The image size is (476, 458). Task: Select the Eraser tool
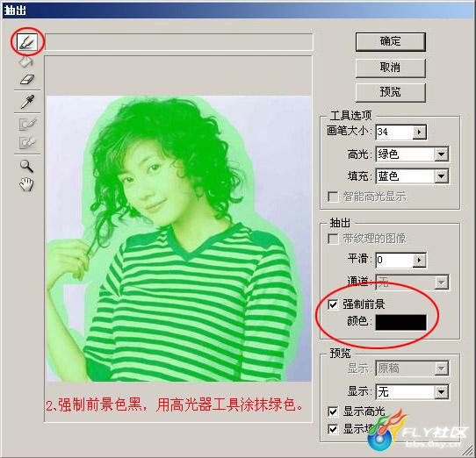tap(27, 80)
